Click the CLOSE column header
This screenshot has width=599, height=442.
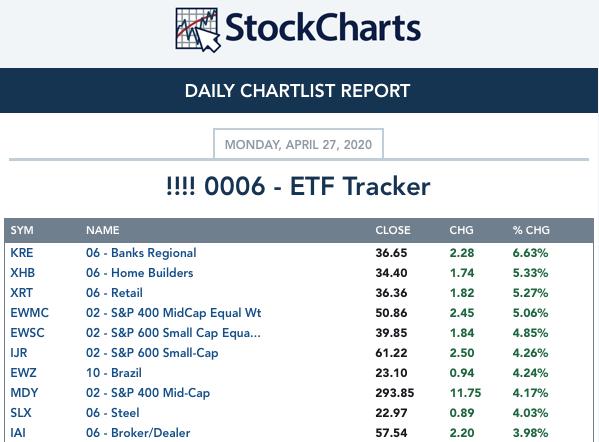393,230
